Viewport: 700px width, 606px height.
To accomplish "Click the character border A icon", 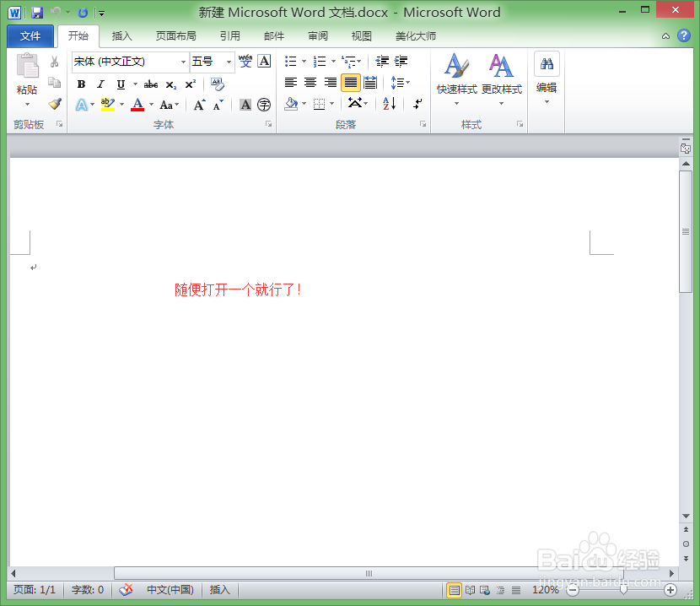I will (264, 61).
